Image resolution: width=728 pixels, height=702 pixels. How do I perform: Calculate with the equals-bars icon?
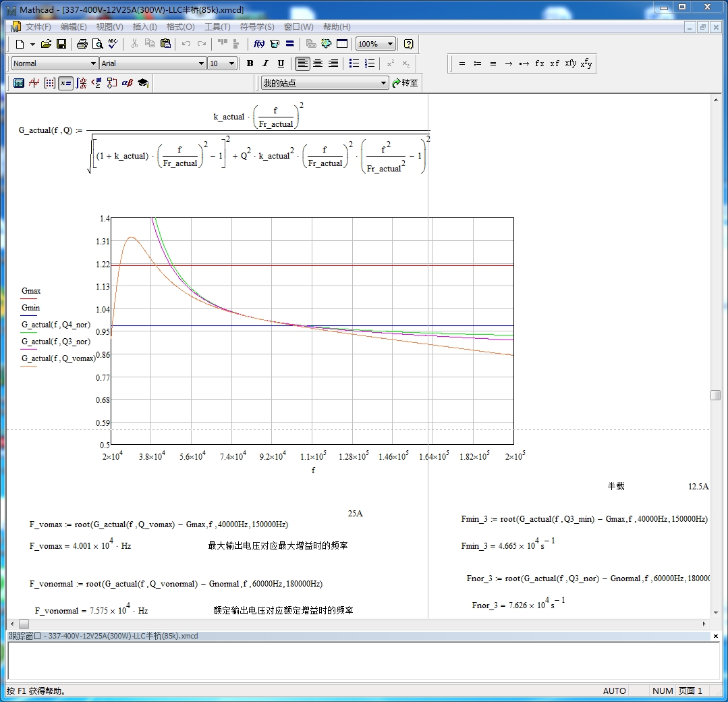[x=289, y=44]
